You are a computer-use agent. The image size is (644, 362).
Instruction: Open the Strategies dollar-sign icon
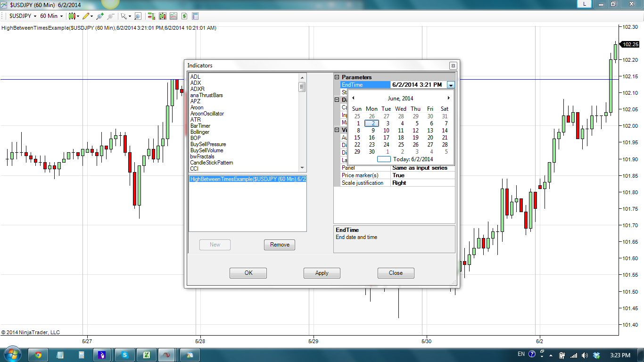pyautogui.click(x=184, y=16)
